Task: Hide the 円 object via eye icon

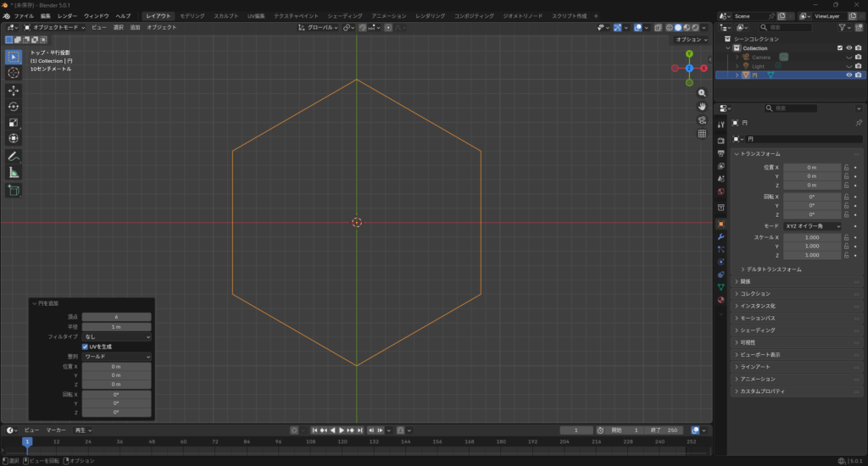Action: [849, 75]
